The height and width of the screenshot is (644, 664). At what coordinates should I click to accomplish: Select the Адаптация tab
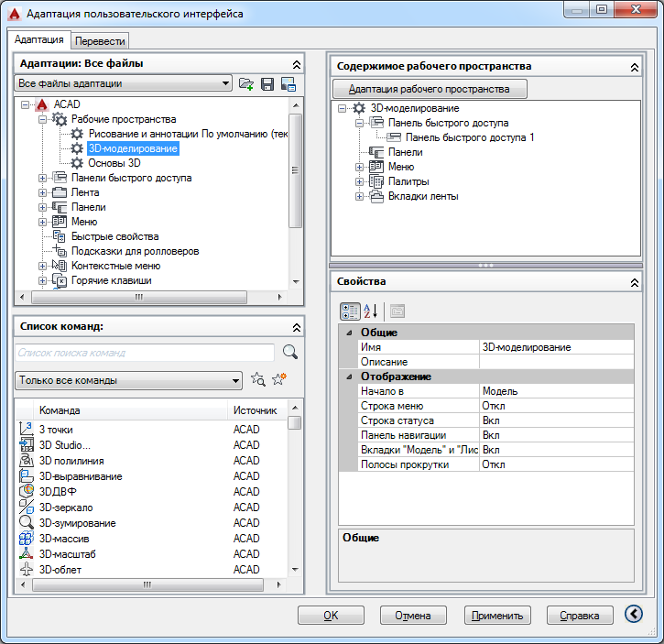click(39, 39)
